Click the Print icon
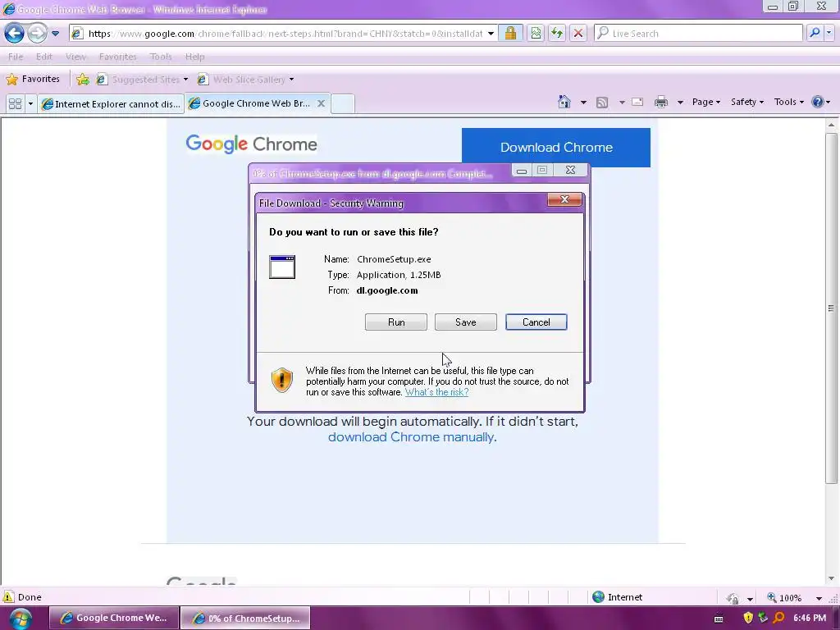The image size is (840, 630). (x=661, y=102)
